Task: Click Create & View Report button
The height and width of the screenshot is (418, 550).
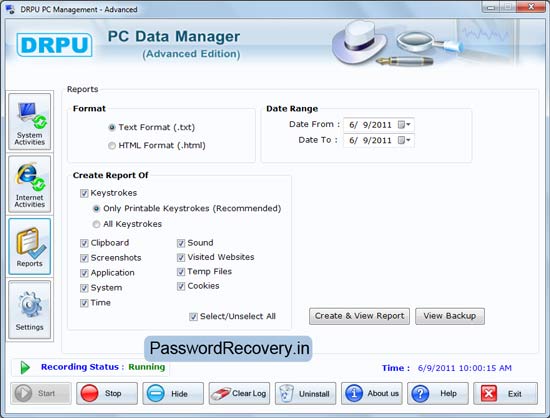Action: pos(359,316)
